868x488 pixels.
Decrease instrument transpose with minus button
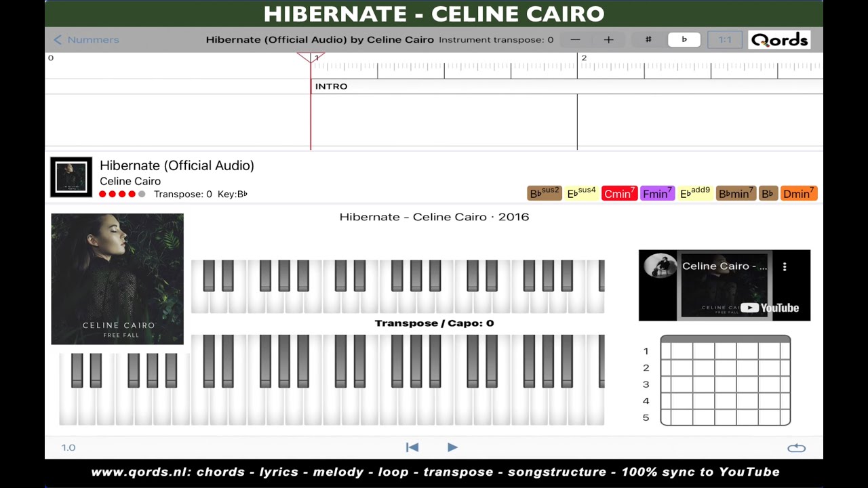[575, 39]
